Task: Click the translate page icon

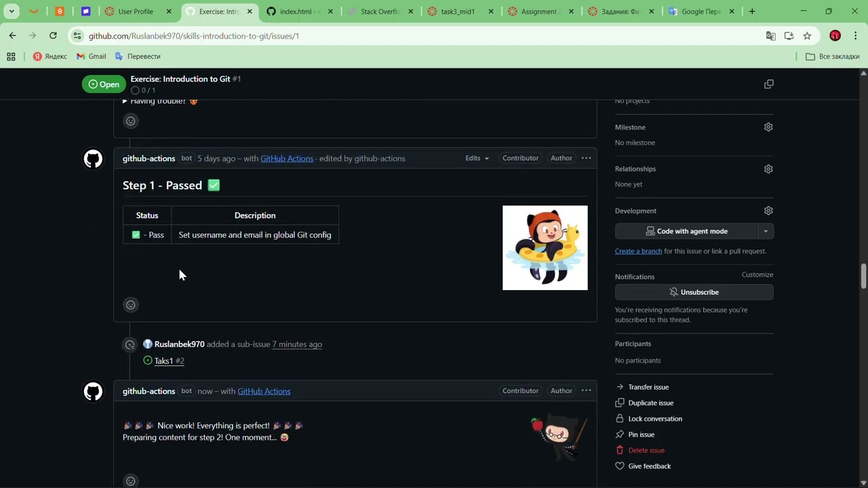Action: pos(771,36)
